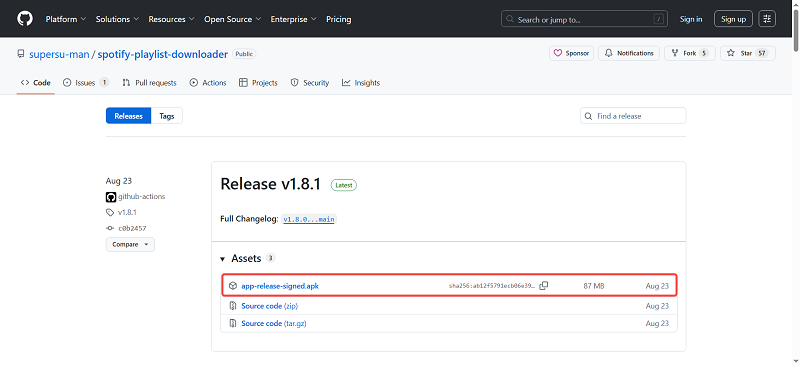Download Source code (zip)

(269, 306)
